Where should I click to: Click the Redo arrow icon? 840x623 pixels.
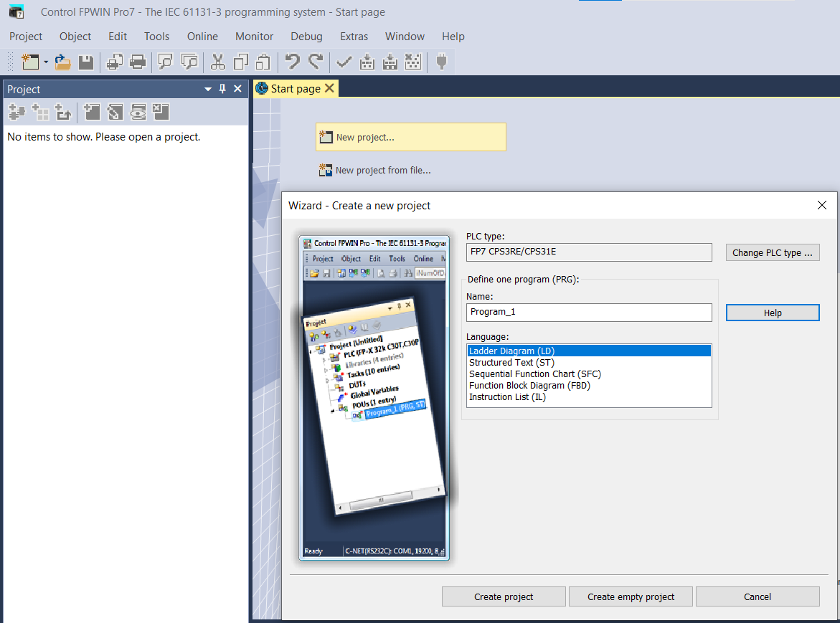click(316, 62)
